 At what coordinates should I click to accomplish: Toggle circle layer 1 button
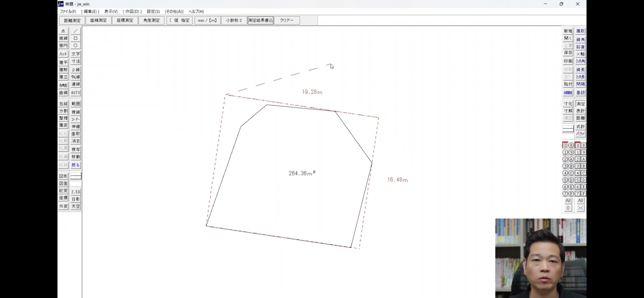click(565, 152)
